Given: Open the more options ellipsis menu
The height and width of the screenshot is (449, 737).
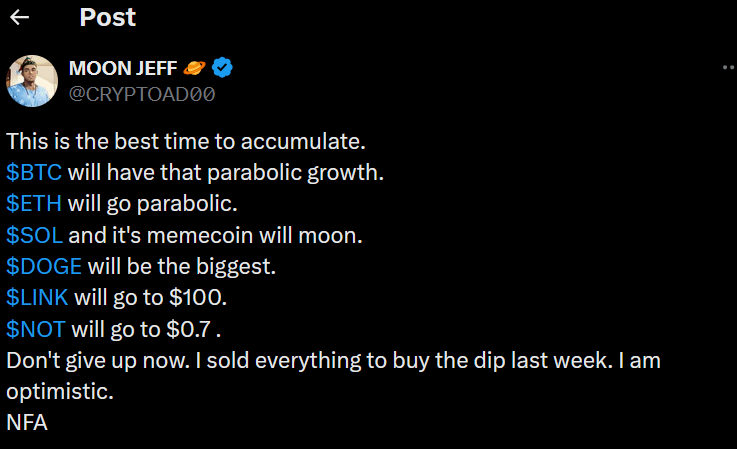Looking at the screenshot, I should tap(729, 68).
